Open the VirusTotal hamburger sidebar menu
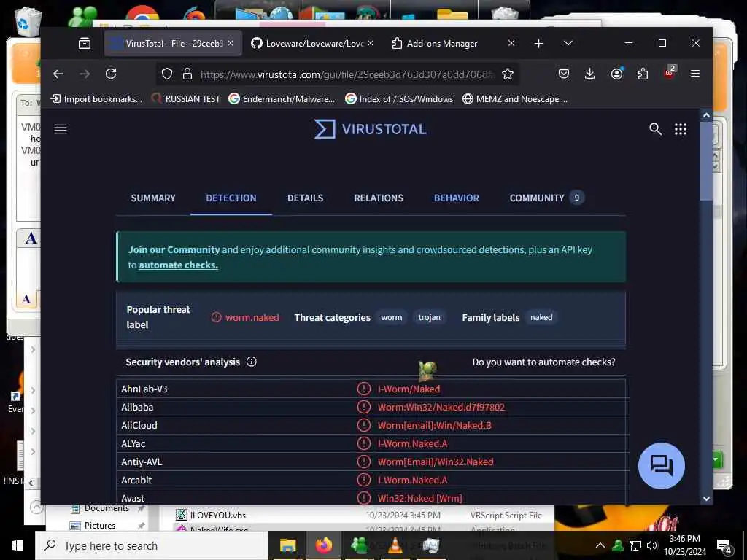The image size is (747, 560). pyautogui.click(x=61, y=129)
